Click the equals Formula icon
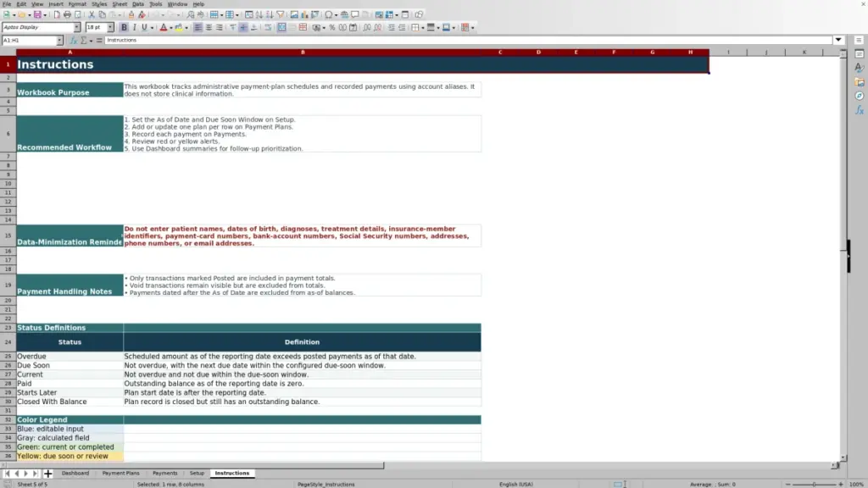Viewport: 868px width, 488px height. coord(99,41)
